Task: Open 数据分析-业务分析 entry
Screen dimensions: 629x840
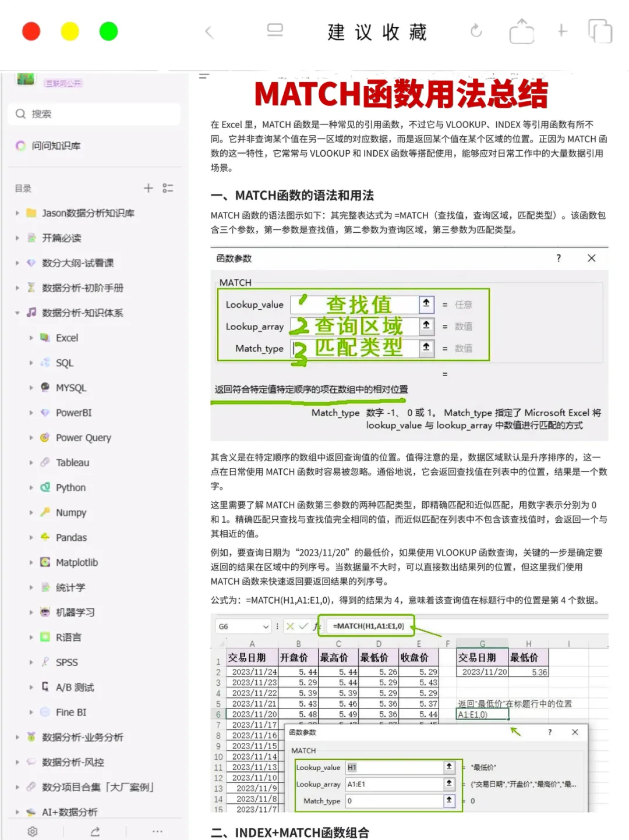Action: [x=83, y=737]
